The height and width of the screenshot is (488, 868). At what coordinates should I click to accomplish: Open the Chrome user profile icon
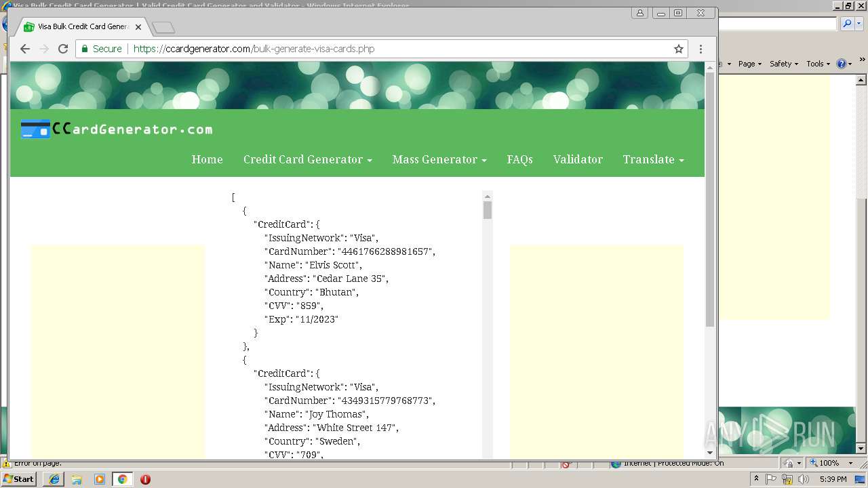click(x=639, y=13)
